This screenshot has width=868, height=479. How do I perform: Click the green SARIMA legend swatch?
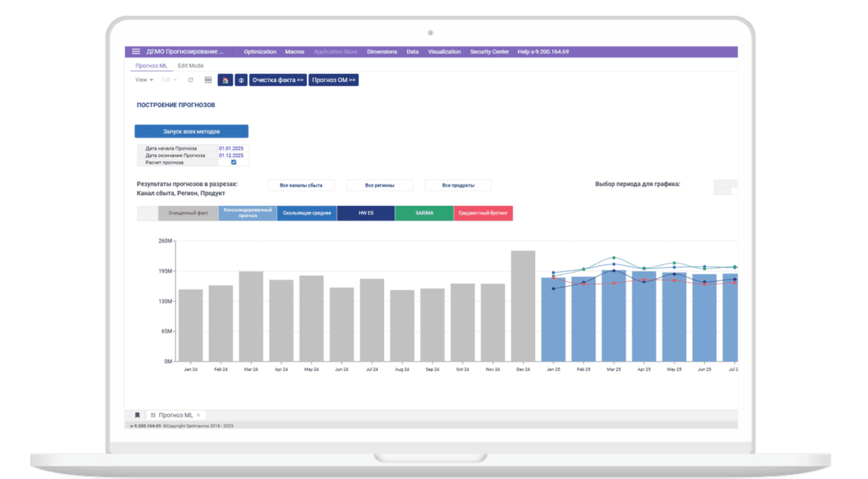tap(423, 213)
